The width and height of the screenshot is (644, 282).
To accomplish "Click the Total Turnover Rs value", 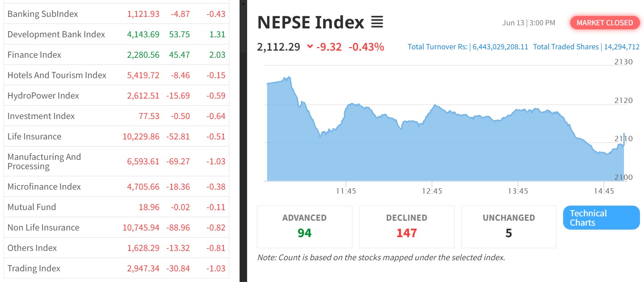I will coord(500,47).
